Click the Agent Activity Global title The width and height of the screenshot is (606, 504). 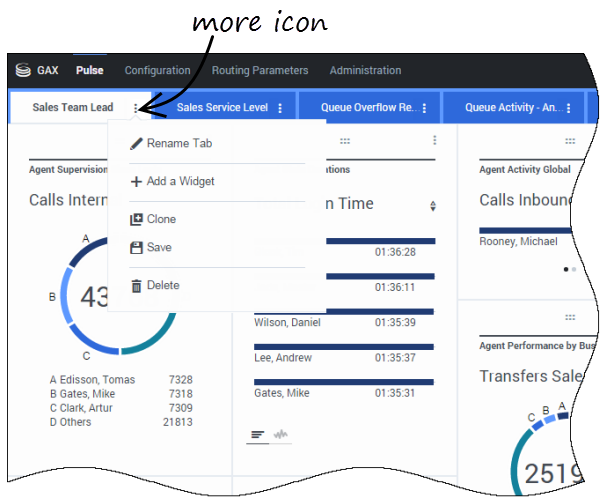click(x=525, y=169)
